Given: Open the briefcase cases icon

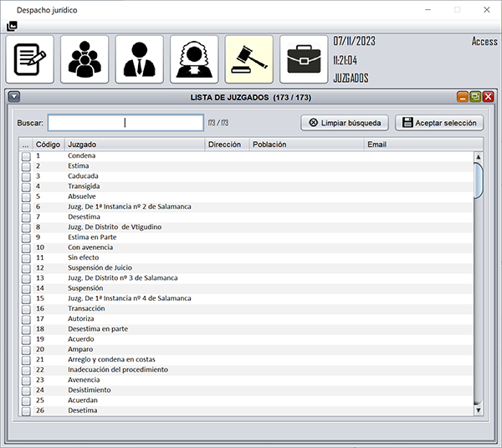Looking at the screenshot, I should (x=303, y=59).
